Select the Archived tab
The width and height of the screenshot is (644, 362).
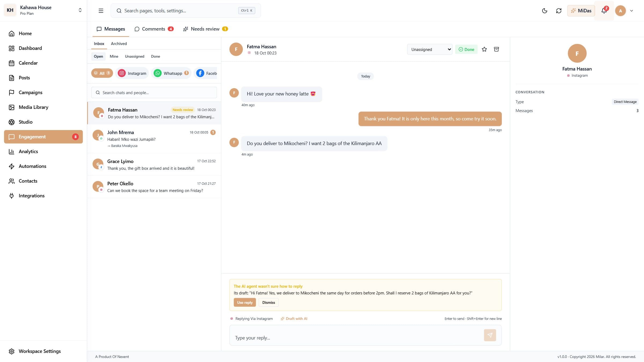(x=119, y=44)
